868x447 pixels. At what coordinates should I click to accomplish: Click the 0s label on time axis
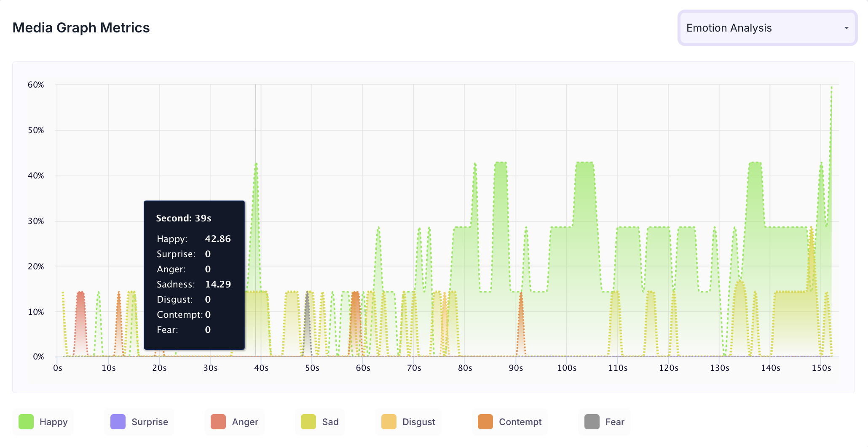[58, 368]
